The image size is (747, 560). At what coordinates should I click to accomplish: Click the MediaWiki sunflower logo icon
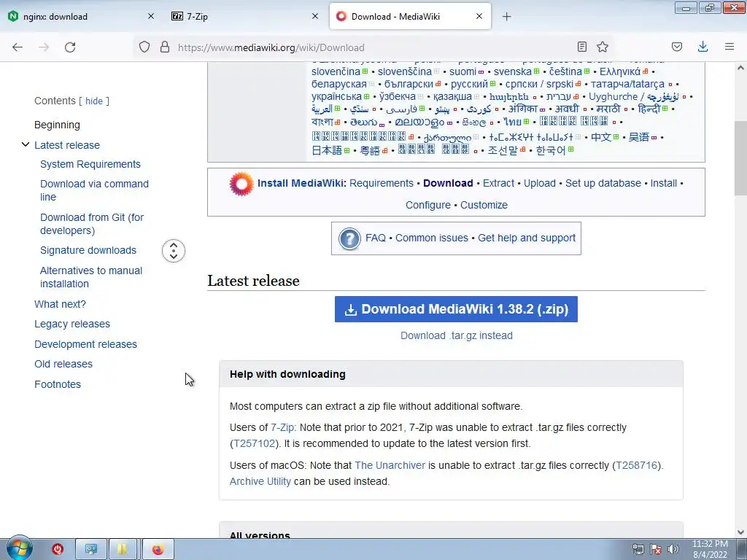(x=241, y=184)
